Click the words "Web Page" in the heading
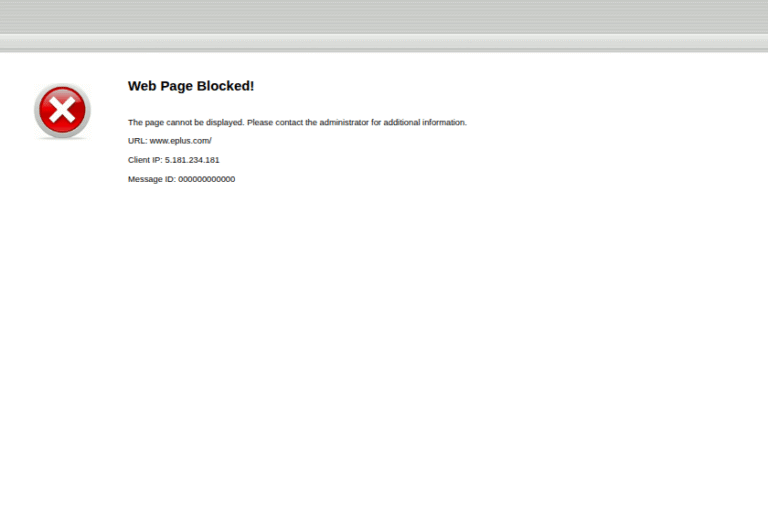This screenshot has width=768, height=512. tap(160, 86)
